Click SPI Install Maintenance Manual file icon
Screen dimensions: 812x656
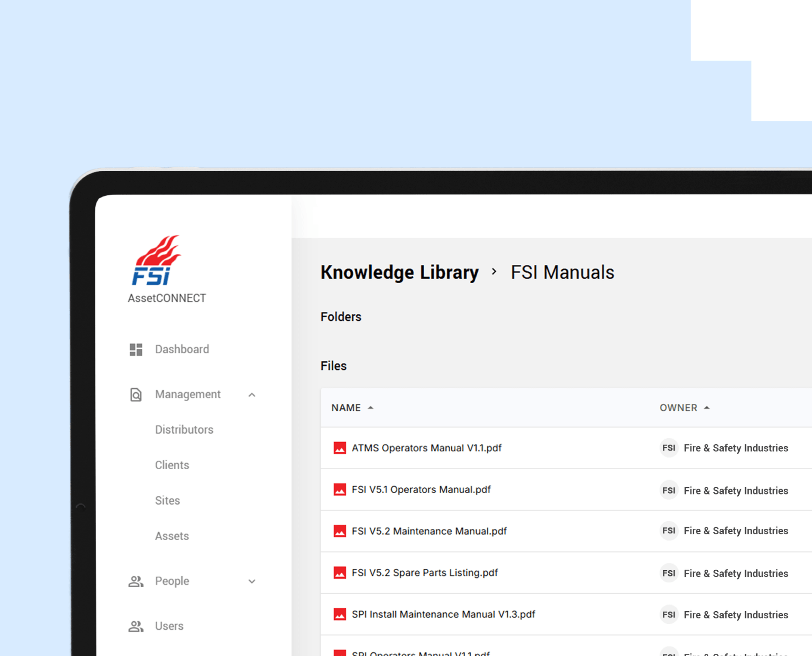[340, 615]
